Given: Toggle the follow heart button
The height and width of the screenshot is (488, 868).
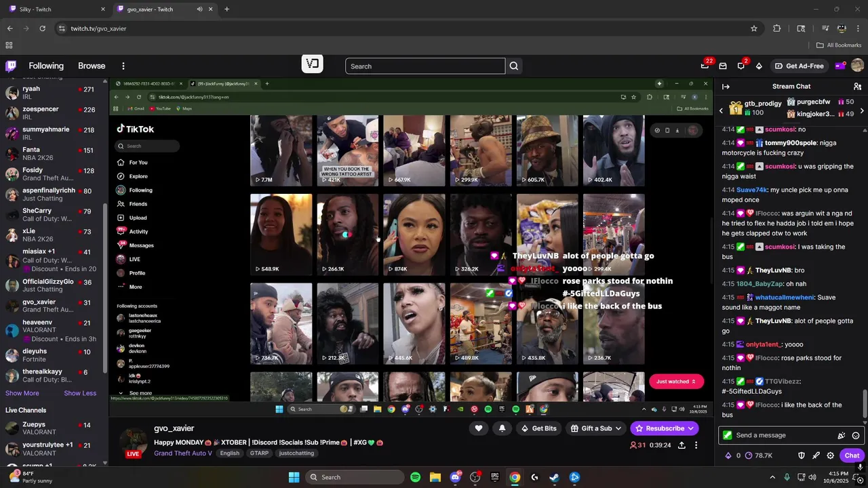Looking at the screenshot, I should (x=479, y=428).
